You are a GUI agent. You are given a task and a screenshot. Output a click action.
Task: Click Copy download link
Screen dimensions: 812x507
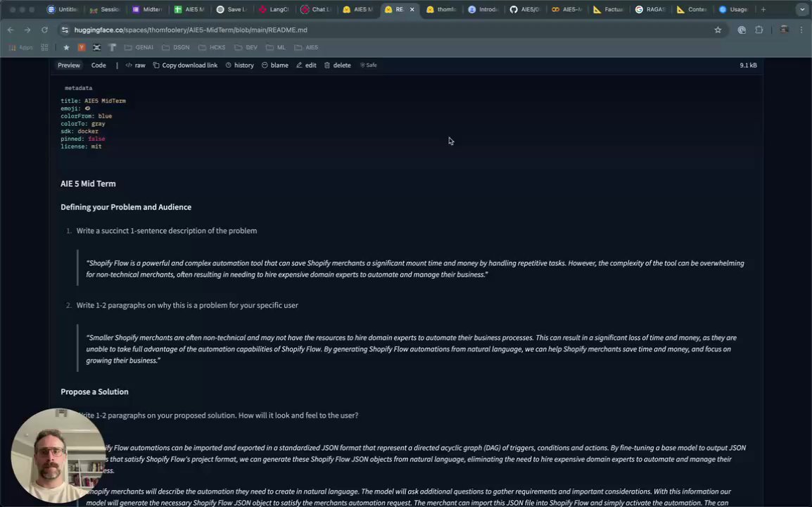185,65
